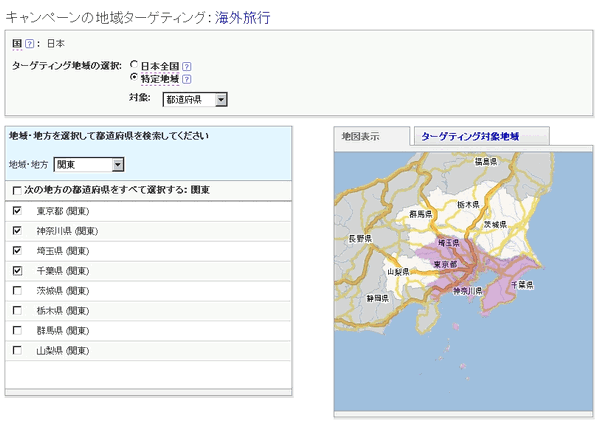This screenshot has height=430, width=600.
Task: Click the 栃木県 (関東) list text
Action: pyautogui.click(x=63, y=311)
